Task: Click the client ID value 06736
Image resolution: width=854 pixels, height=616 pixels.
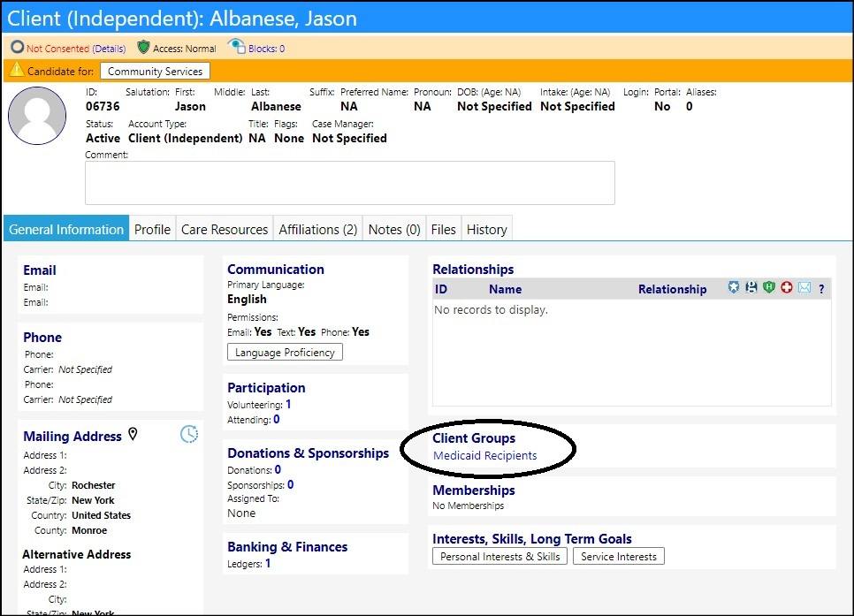Action: click(x=103, y=106)
